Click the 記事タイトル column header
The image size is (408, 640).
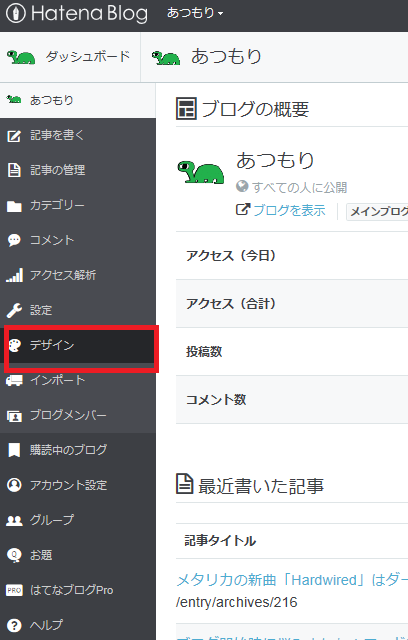(x=220, y=541)
